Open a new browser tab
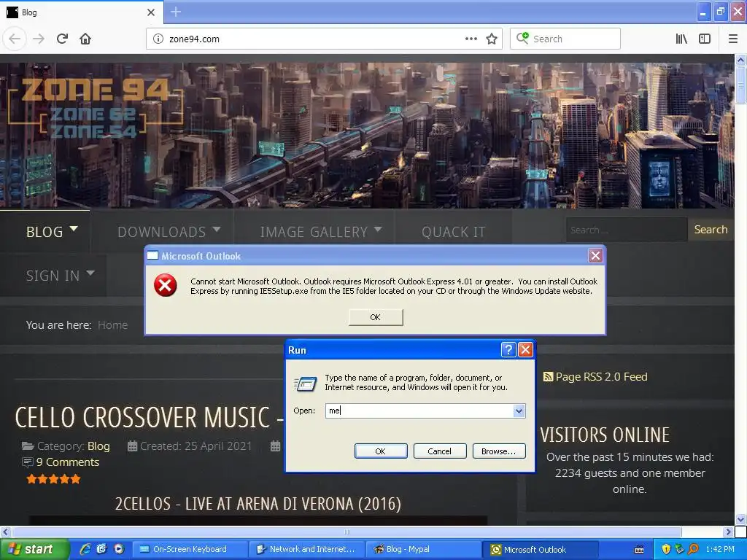747x560 pixels. point(175,12)
